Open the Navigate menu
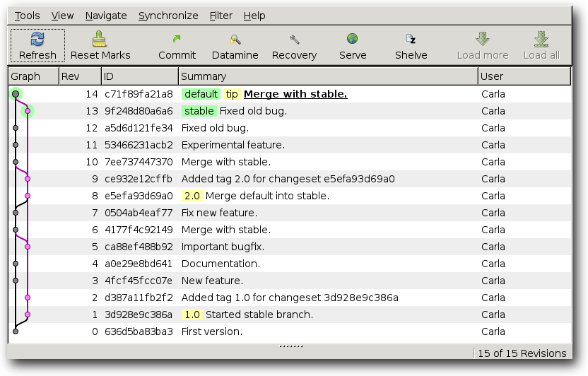The image size is (588, 376). pyautogui.click(x=106, y=16)
